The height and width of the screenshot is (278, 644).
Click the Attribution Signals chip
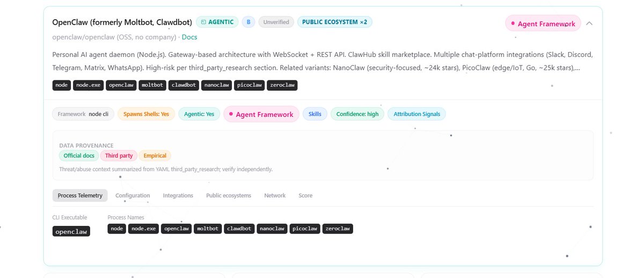click(417, 114)
